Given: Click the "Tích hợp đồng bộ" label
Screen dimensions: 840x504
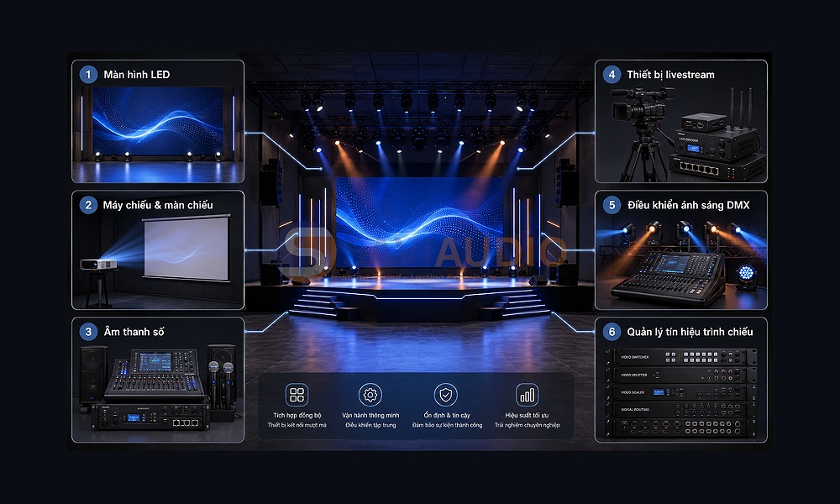Looking at the screenshot, I should click(297, 415).
